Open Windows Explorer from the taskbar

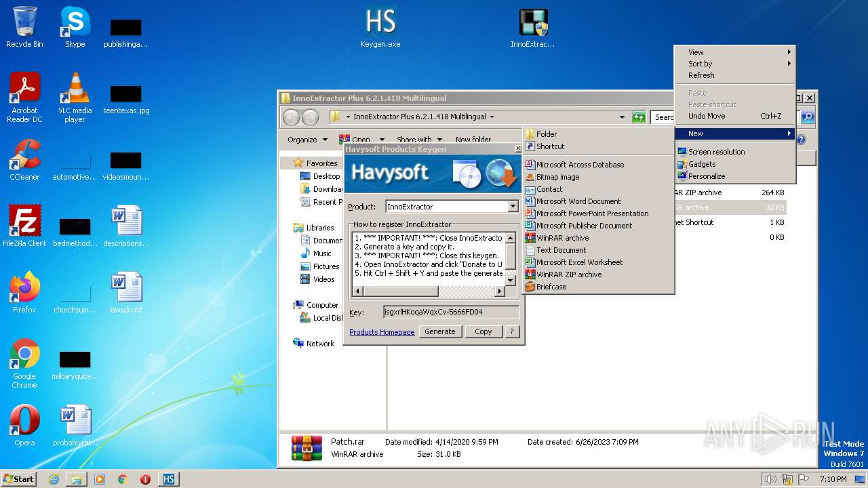[x=77, y=479]
